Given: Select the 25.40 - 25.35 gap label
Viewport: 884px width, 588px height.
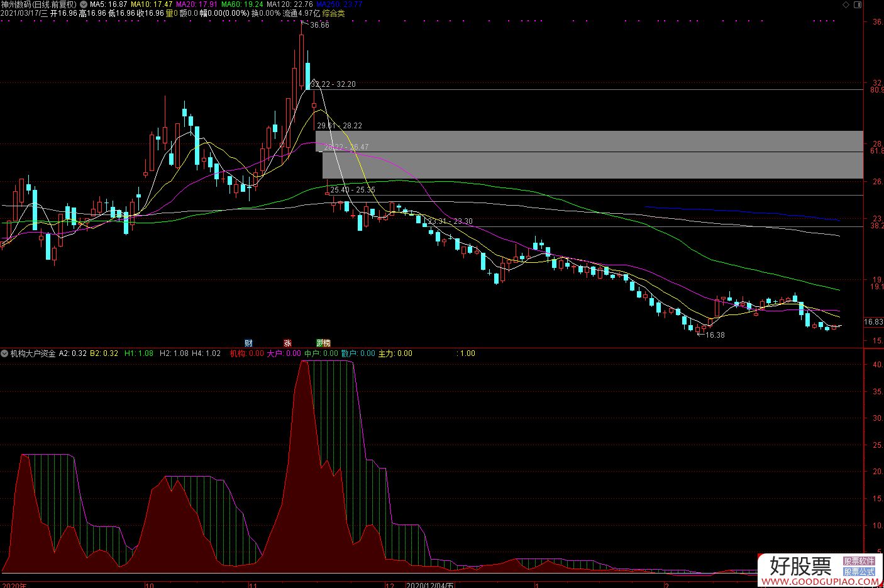Looking at the screenshot, I should point(353,190).
